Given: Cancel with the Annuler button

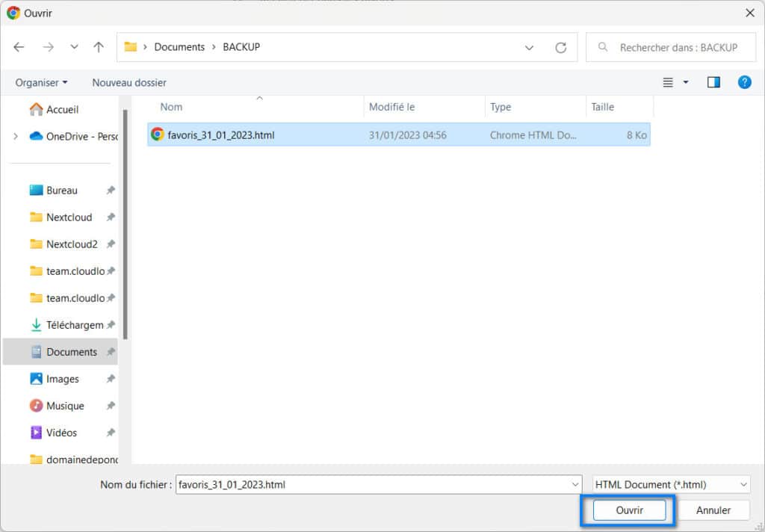Looking at the screenshot, I should pyautogui.click(x=713, y=510).
